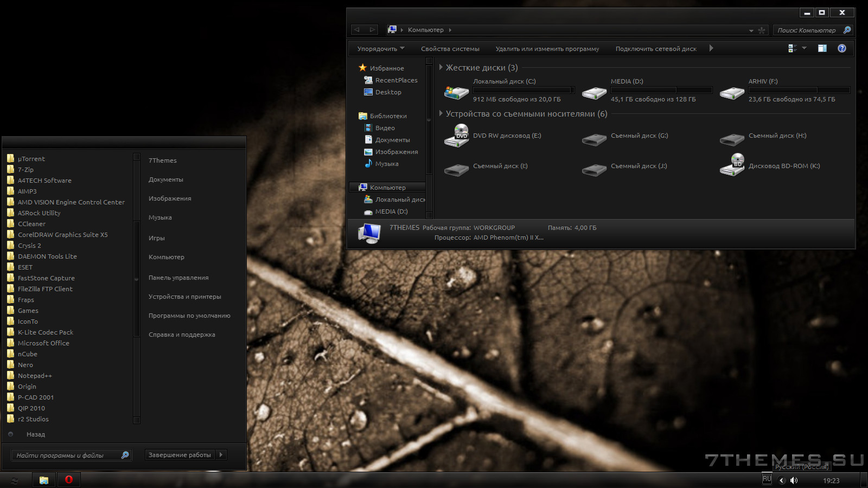Image resolution: width=868 pixels, height=488 pixels.
Task: Click System Properties in toolbar
Action: click(x=450, y=49)
